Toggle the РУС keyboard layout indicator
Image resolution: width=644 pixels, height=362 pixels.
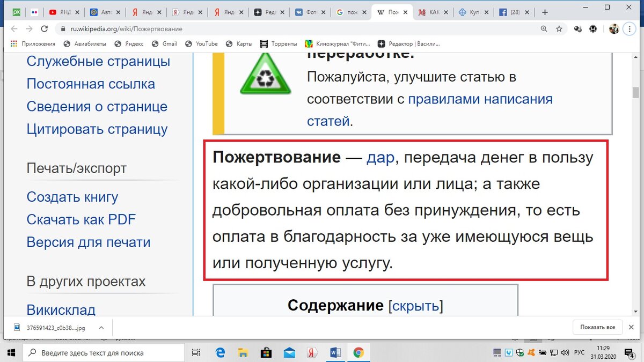point(579,352)
